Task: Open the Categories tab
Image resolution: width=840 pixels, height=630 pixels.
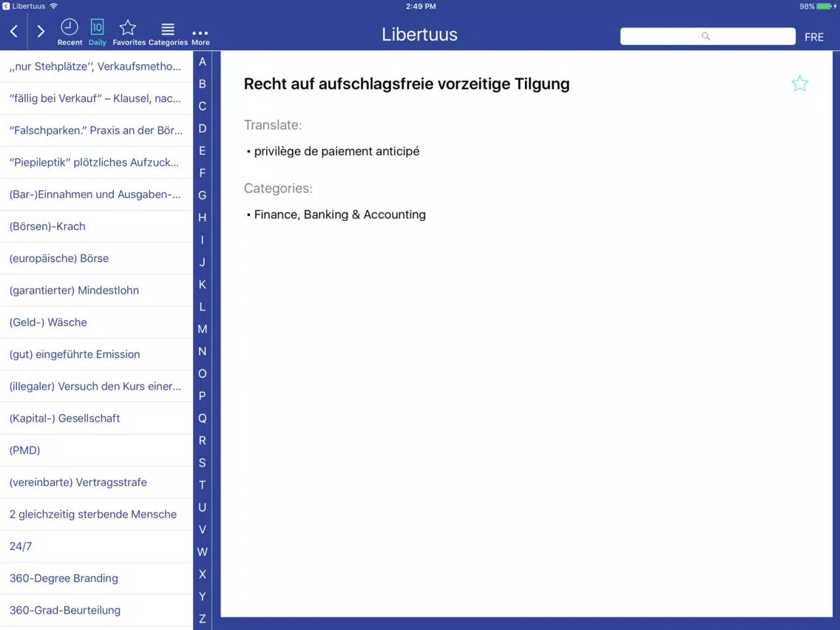Action: [168, 34]
